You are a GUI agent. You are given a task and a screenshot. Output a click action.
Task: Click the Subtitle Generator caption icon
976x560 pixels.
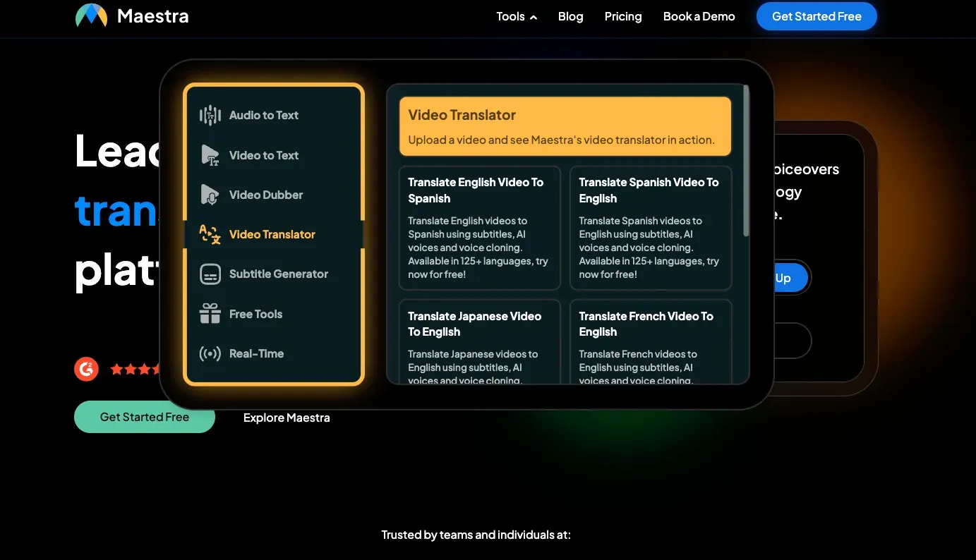click(x=210, y=274)
